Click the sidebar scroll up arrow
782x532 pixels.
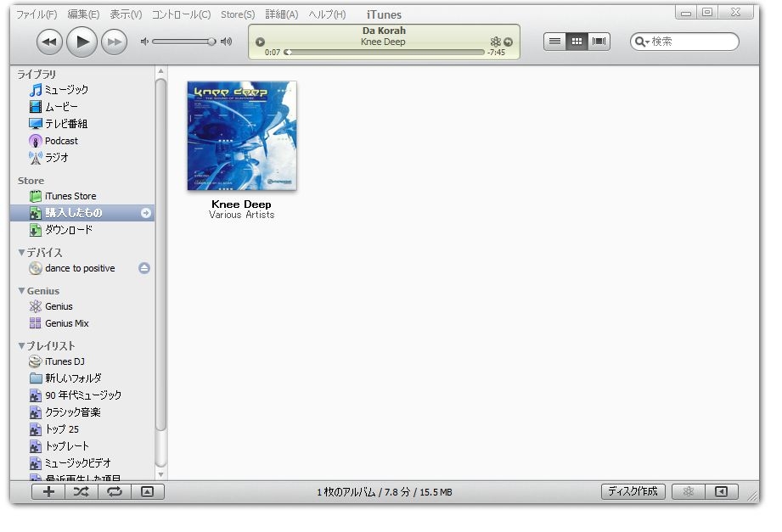(160, 72)
